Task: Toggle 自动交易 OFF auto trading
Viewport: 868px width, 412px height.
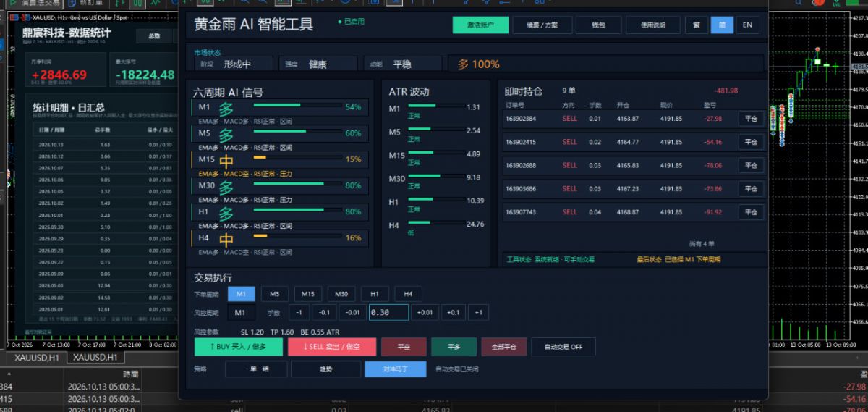Action: [x=563, y=347]
